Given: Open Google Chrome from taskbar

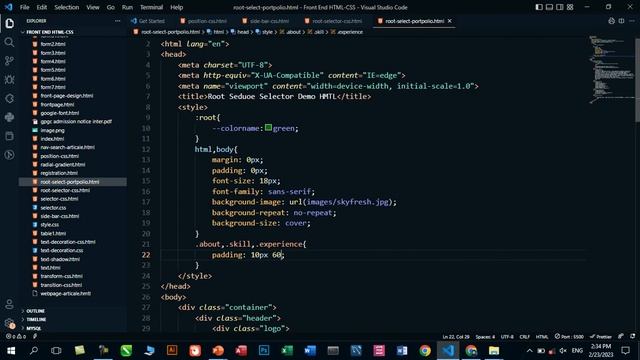Looking at the screenshot, I should click(425, 351).
